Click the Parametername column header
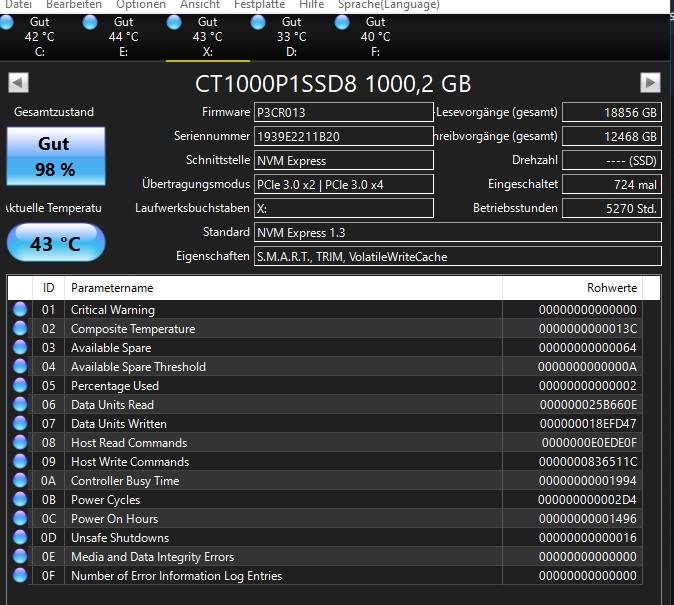This screenshot has height=605, width=674. 283,288
